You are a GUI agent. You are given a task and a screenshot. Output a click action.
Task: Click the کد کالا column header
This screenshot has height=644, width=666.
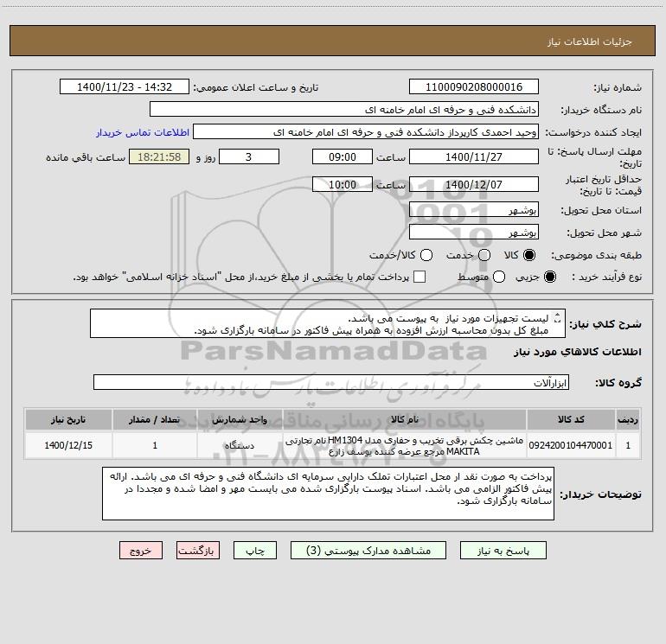click(x=571, y=420)
